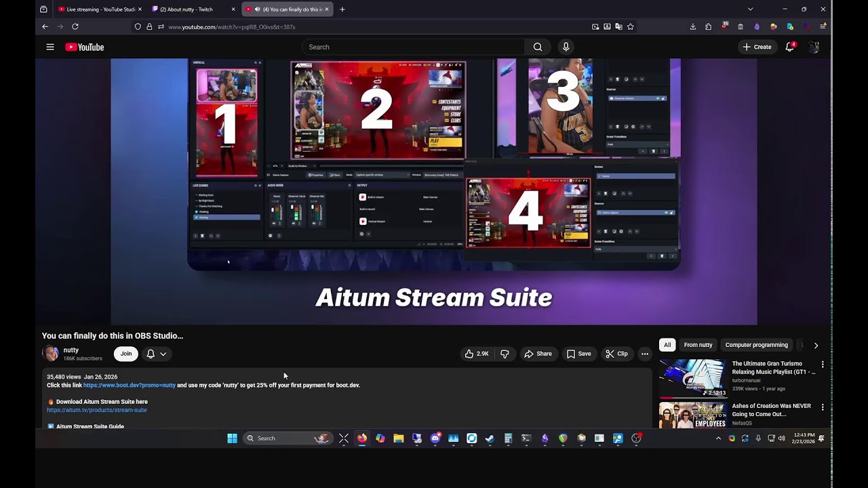Image resolution: width=868 pixels, height=488 pixels.
Task: Open the YouTube account avatar menu
Action: coord(814,47)
